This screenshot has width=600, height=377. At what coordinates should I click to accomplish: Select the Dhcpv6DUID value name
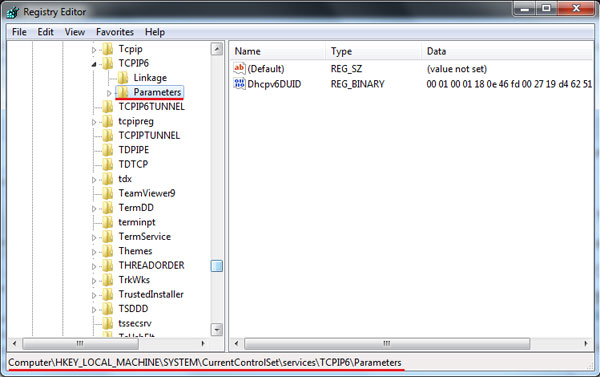[x=274, y=84]
